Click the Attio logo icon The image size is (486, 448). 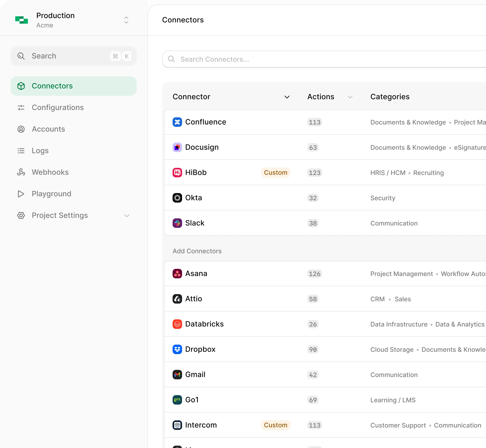177,299
